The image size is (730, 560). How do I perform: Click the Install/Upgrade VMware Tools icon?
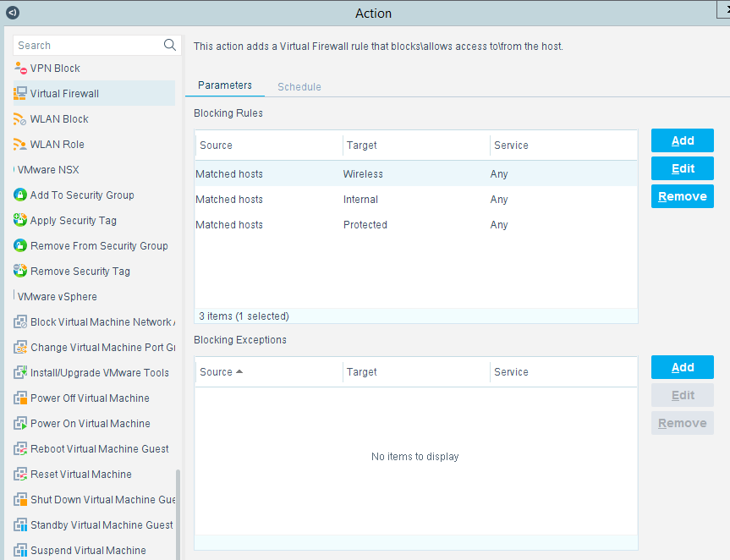point(20,372)
